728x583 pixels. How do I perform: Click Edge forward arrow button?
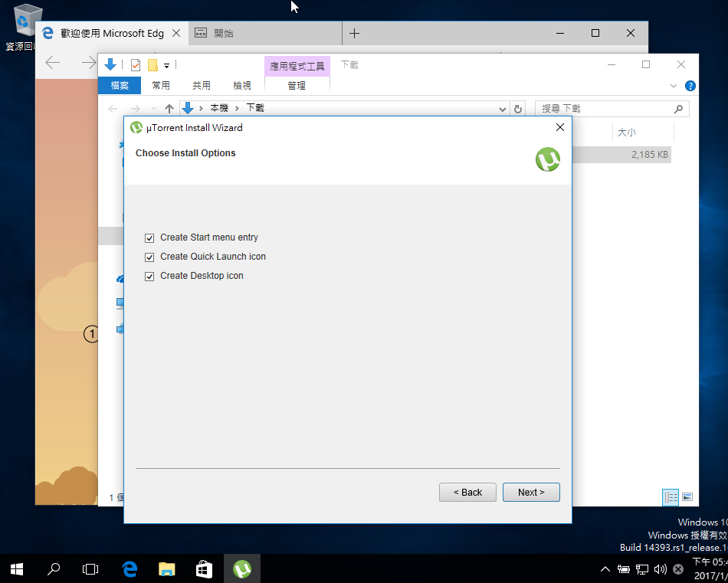(x=88, y=62)
